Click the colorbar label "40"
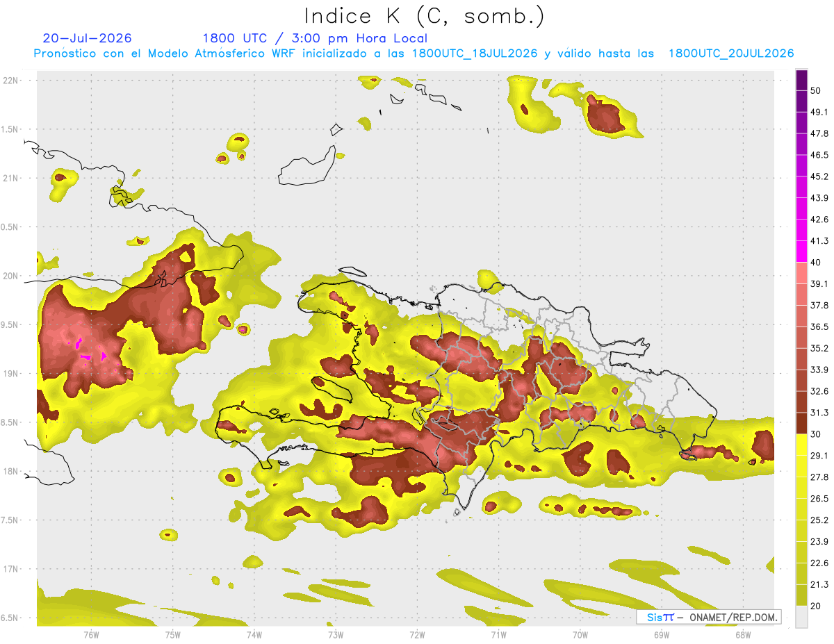Screen dimensions: 834x644 816,263
